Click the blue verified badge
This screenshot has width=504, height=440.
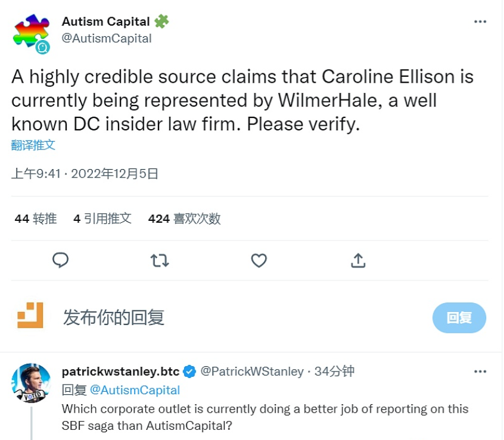click(189, 372)
